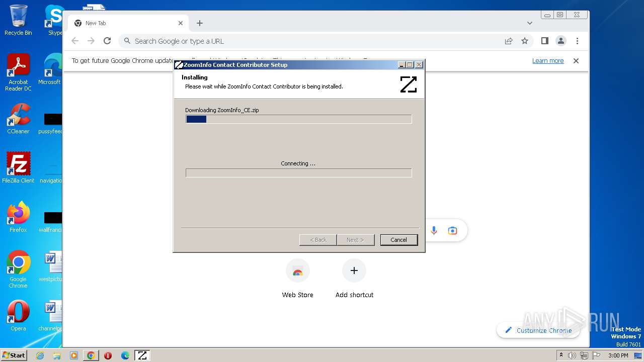Viewport: 644px width, 362px height.
Task: Open Google Chrome desktop icon
Action: [x=18, y=269]
